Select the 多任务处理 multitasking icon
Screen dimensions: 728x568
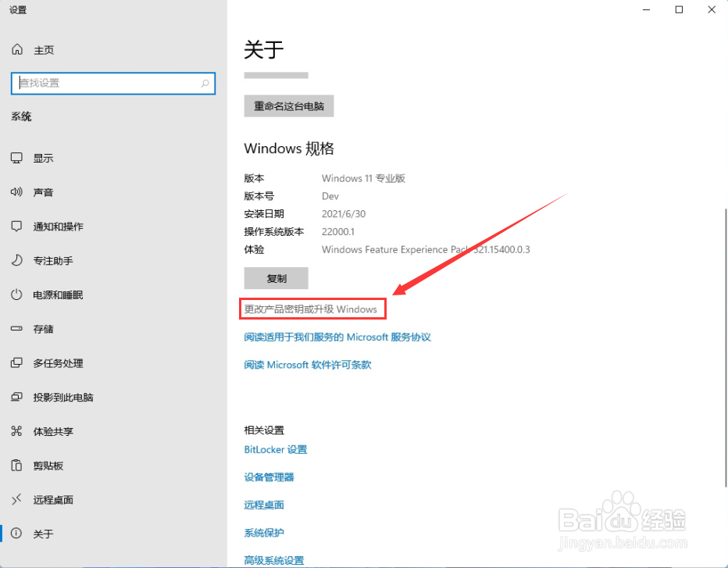[x=17, y=363]
